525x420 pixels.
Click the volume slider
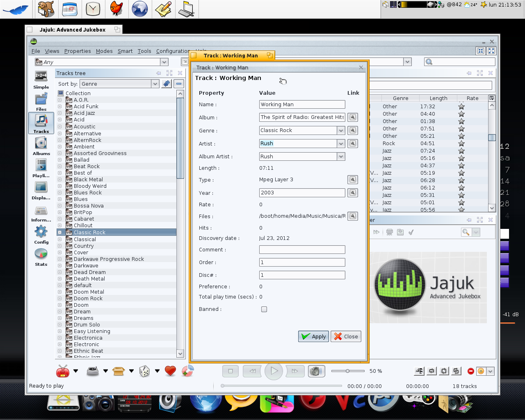pos(348,371)
